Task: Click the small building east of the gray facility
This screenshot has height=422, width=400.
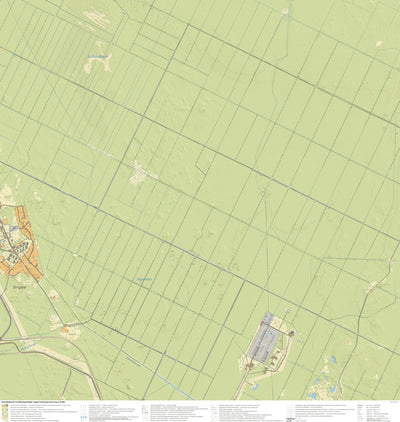Action: point(292,332)
